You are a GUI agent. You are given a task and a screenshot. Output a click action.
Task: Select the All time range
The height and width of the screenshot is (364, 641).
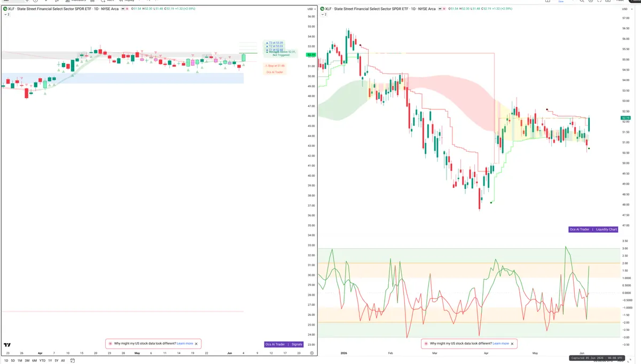click(x=63, y=361)
